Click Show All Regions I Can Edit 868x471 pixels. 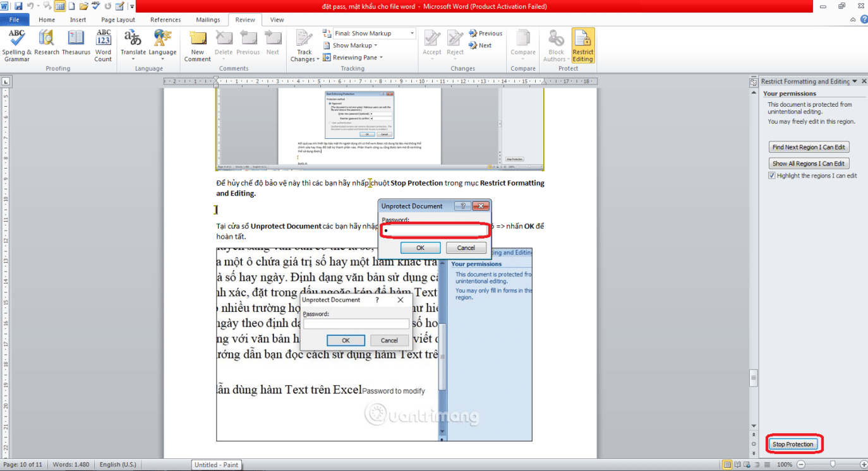[x=809, y=164]
